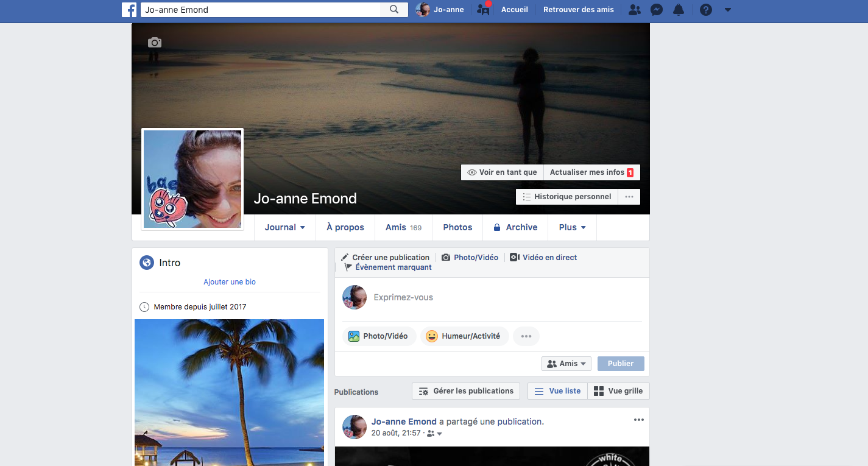Switch to the Amis tab
Viewport: 868px width, 466px height.
click(403, 227)
